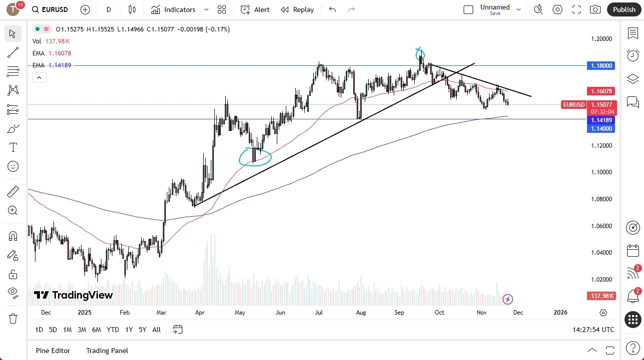Open symbol search for EURUSD

(49, 9)
